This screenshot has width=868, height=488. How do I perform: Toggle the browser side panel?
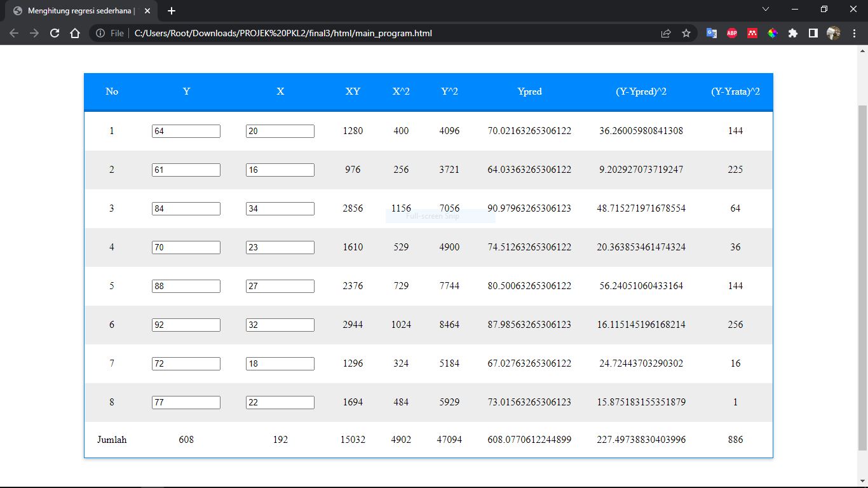pyautogui.click(x=813, y=33)
